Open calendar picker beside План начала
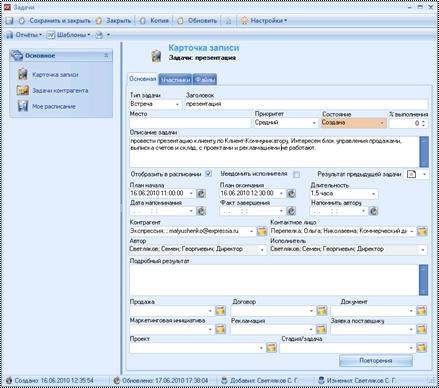The height and width of the screenshot is (388, 439). pos(201,193)
